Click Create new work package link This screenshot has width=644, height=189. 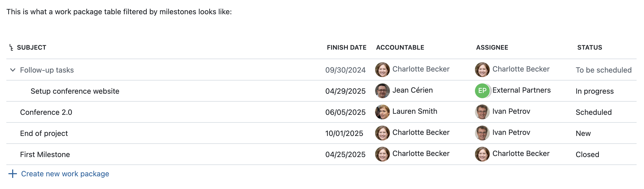[65, 174]
